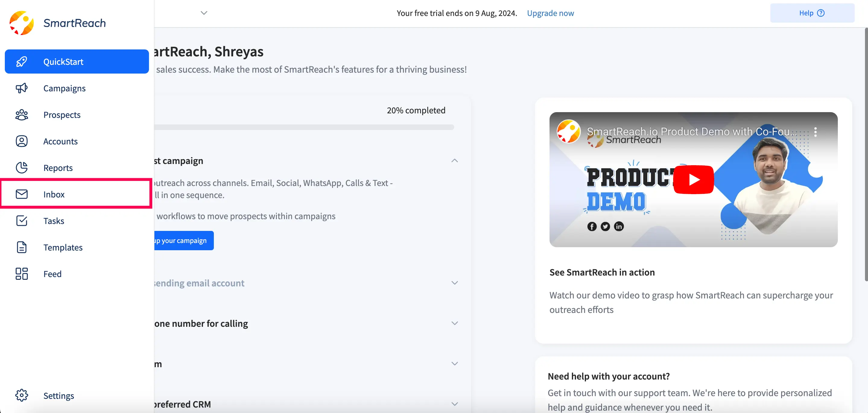868x413 pixels.
Task: Click the Templates document icon
Action: point(22,247)
